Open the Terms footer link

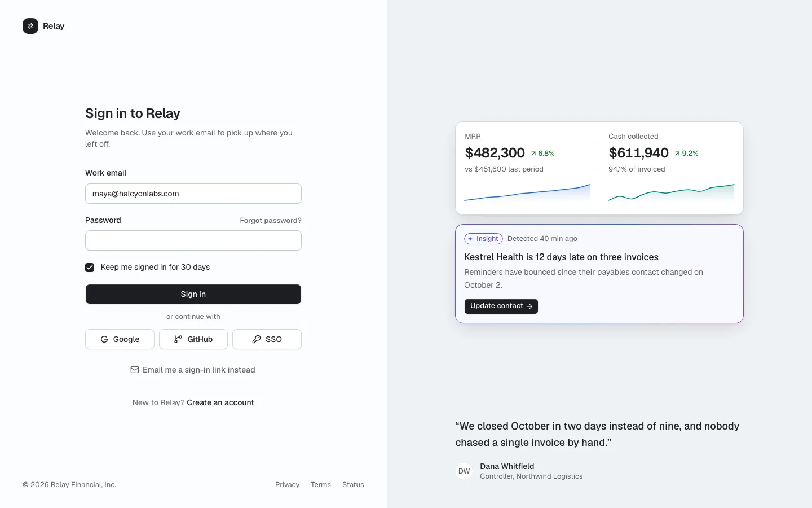pos(321,485)
